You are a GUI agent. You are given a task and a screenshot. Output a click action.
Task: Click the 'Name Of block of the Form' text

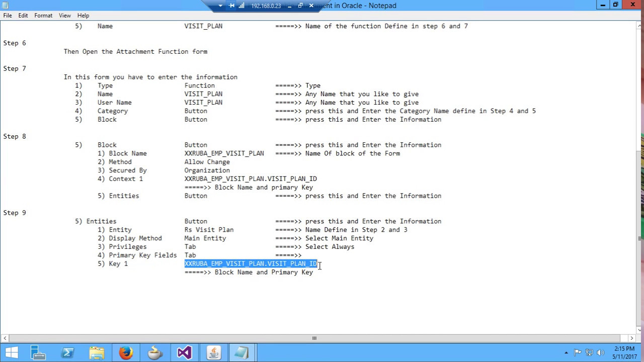(x=353, y=153)
